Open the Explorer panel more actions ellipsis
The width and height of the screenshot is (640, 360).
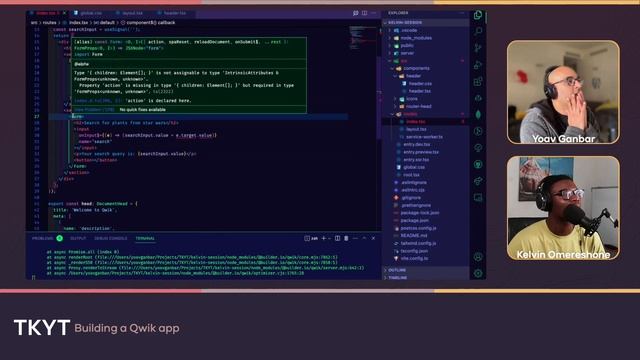462,13
